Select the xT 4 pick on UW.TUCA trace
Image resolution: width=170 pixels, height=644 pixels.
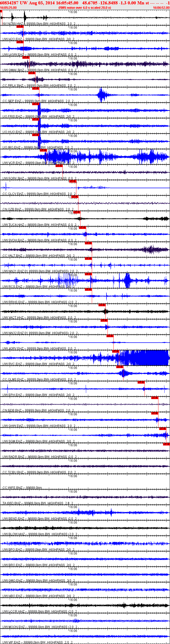77,212
